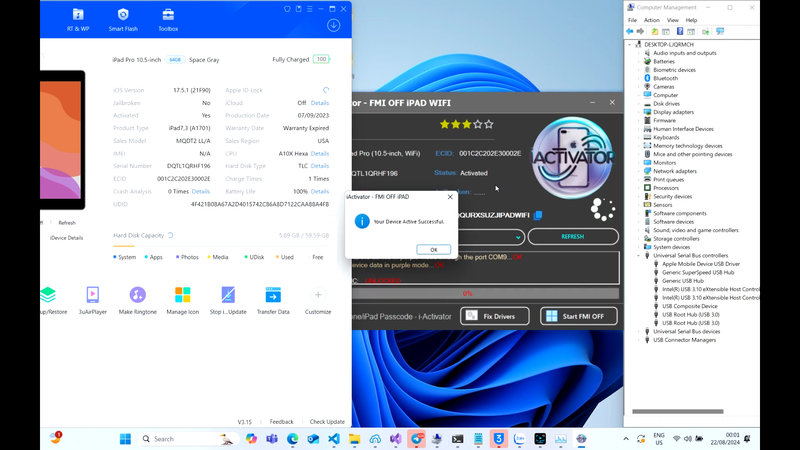Open the port dropdown in iActivator
Viewport: 800px width, 450px height.
pyautogui.click(x=517, y=237)
